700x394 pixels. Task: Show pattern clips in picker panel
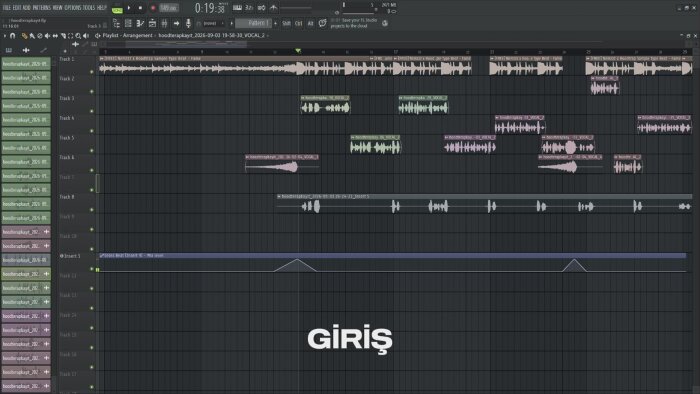click(9, 50)
